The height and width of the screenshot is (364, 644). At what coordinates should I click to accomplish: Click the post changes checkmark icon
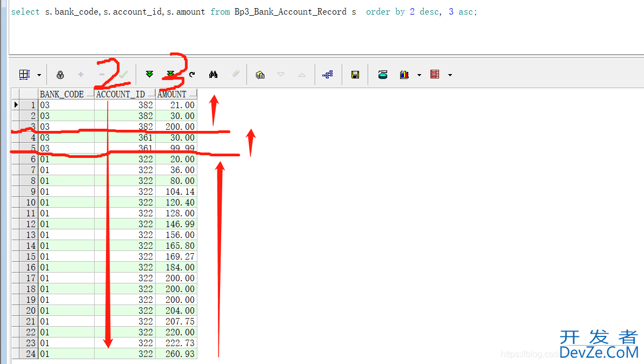pos(123,74)
